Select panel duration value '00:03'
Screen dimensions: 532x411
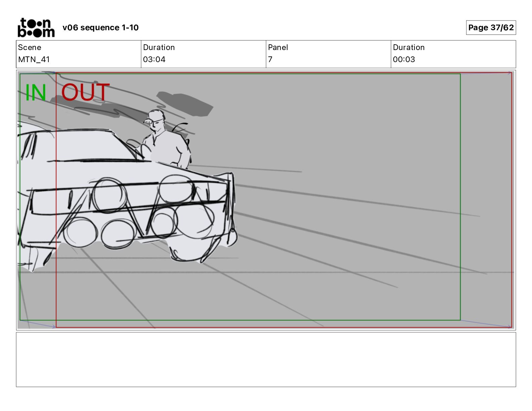tap(404, 59)
